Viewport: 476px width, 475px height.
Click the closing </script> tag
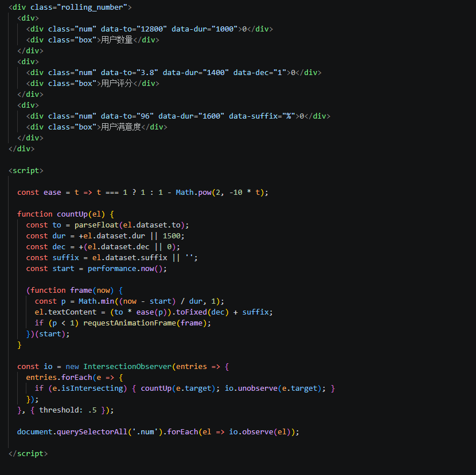coord(28,454)
